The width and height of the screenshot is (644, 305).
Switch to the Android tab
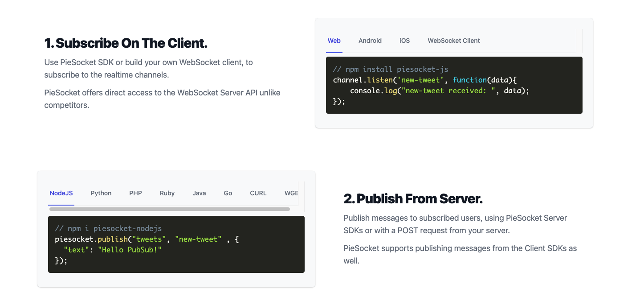tap(370, 41)
